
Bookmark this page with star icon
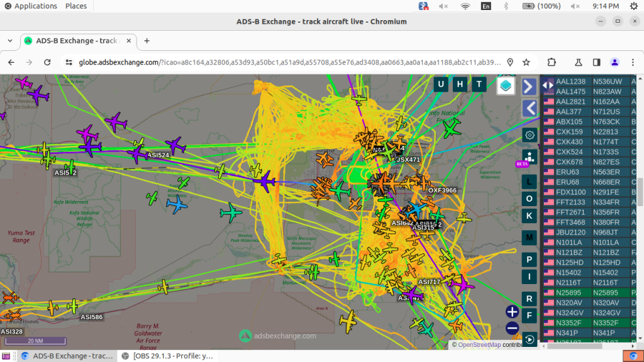(526, 62)
